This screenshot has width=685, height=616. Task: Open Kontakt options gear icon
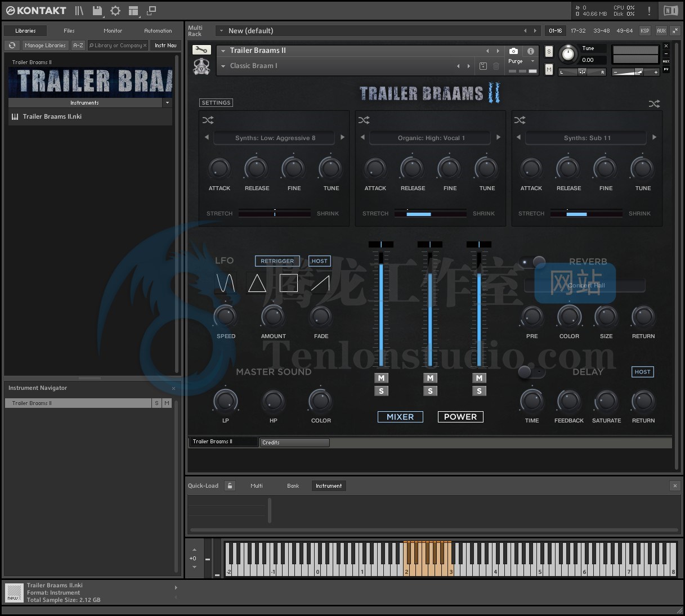(x=115, y=11)
